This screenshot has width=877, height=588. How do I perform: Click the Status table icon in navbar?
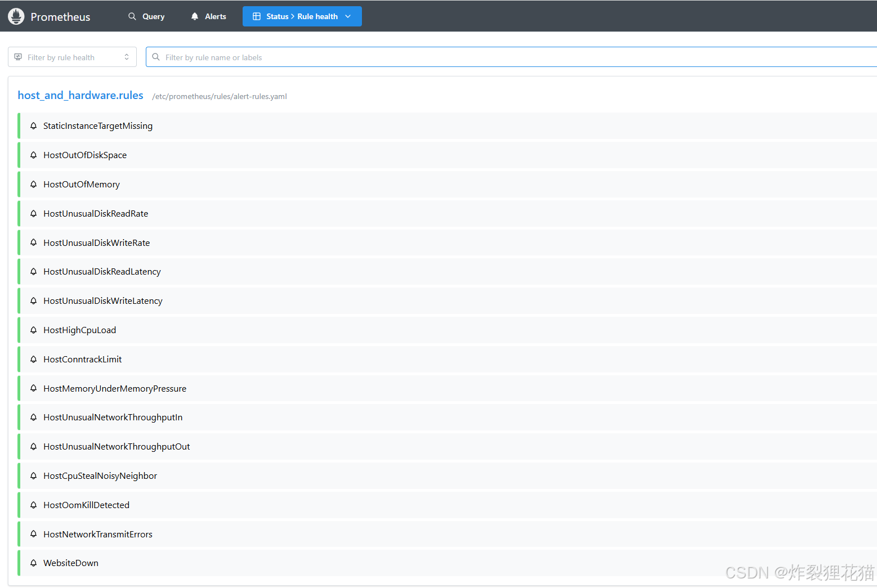point(257,16)
